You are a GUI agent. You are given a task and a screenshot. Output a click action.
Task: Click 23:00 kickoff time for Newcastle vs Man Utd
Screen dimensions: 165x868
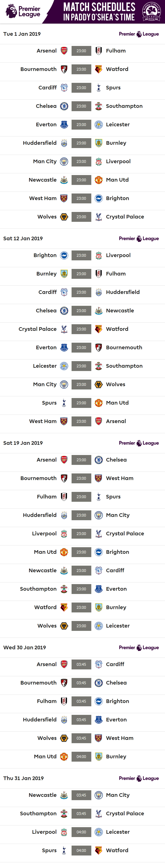(81, 180)
